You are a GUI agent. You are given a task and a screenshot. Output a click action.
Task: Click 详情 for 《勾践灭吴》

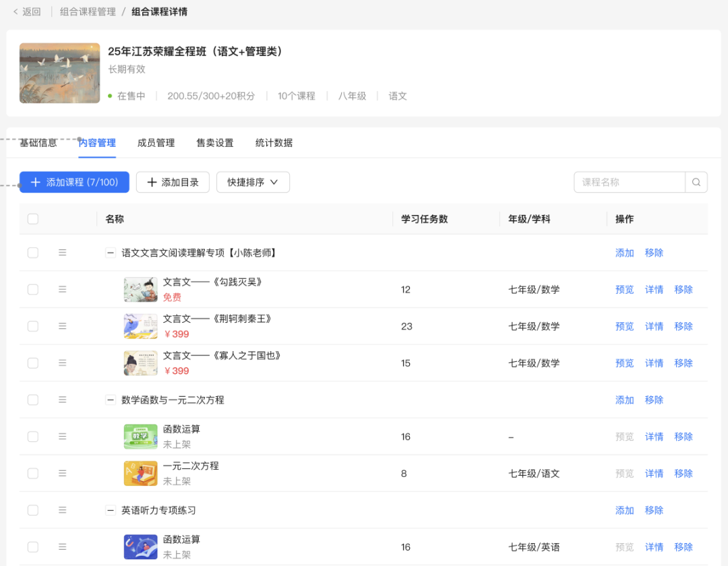coord(654,290)
